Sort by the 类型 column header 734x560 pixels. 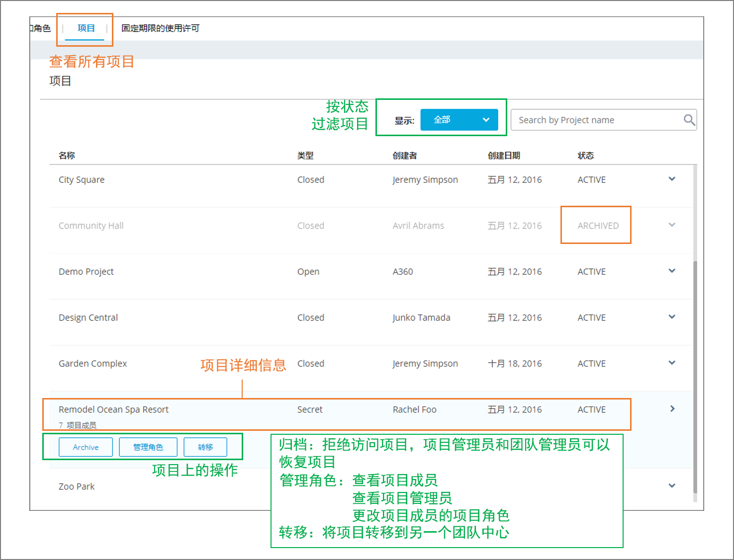click(x=305, y=156)
